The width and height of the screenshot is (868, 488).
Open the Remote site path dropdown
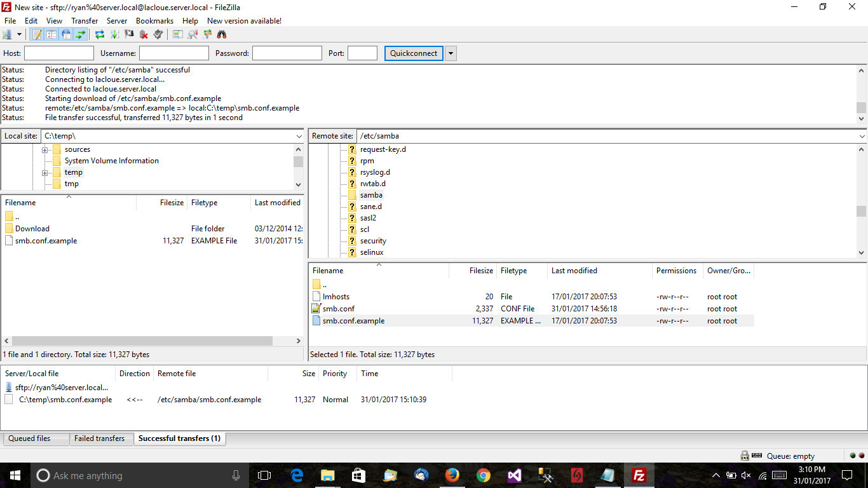coord(862,136)
